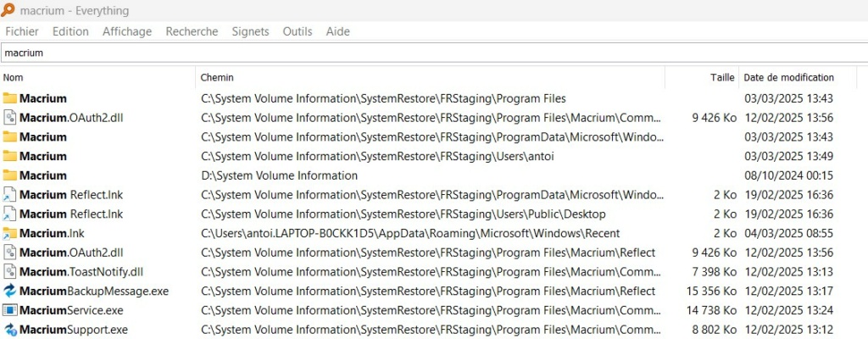The image size is (868, 339).
Task: Sort results by the Nom column header
Action: tap(98, 78)
